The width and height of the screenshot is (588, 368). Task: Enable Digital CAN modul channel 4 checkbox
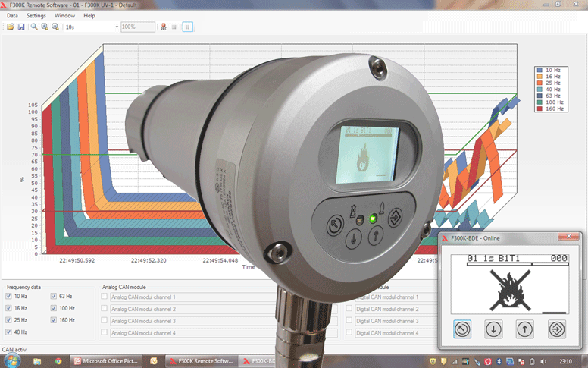click(349, 332)
